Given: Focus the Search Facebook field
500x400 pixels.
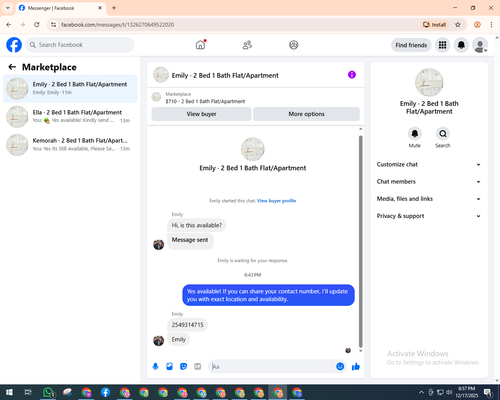Looking at the screenshot, I should click(x=80, y=45).
